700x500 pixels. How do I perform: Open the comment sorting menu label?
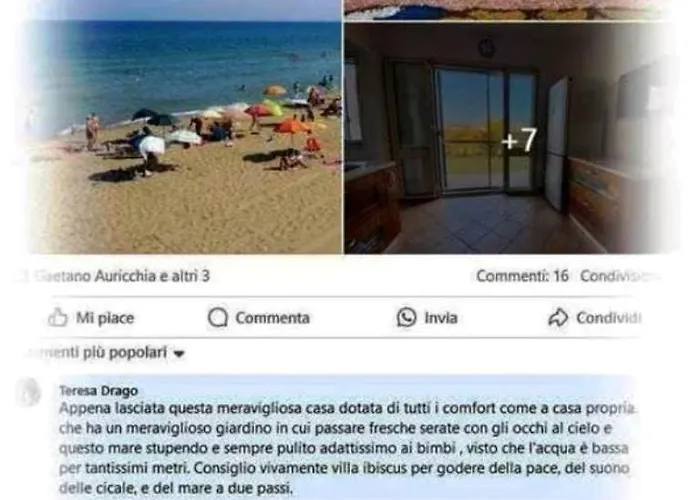point(98,352)
